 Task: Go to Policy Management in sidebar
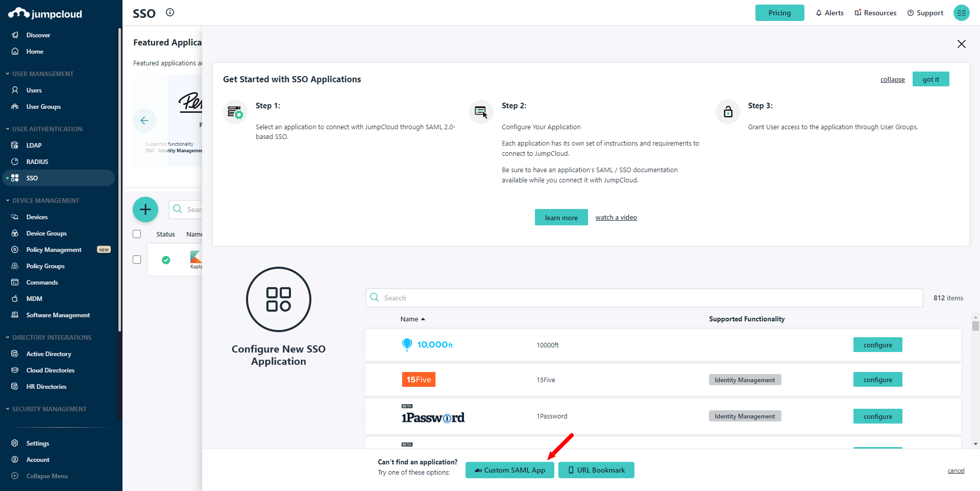tap(54, 249)
